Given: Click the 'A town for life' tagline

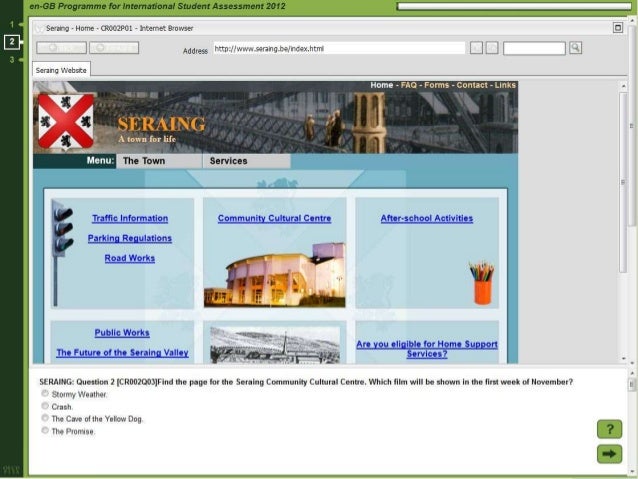Looking at the screenshot, I should tap(147, 139).
